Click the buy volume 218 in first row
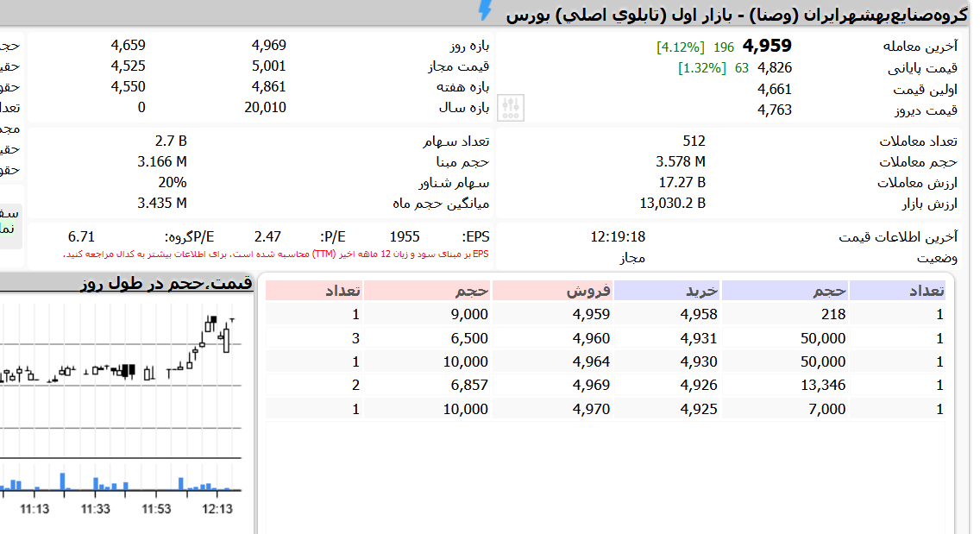This screenshot has height=534, width=980. tap(833, 315)
